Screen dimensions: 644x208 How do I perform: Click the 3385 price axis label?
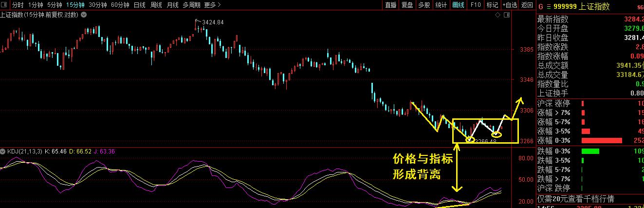527,49
